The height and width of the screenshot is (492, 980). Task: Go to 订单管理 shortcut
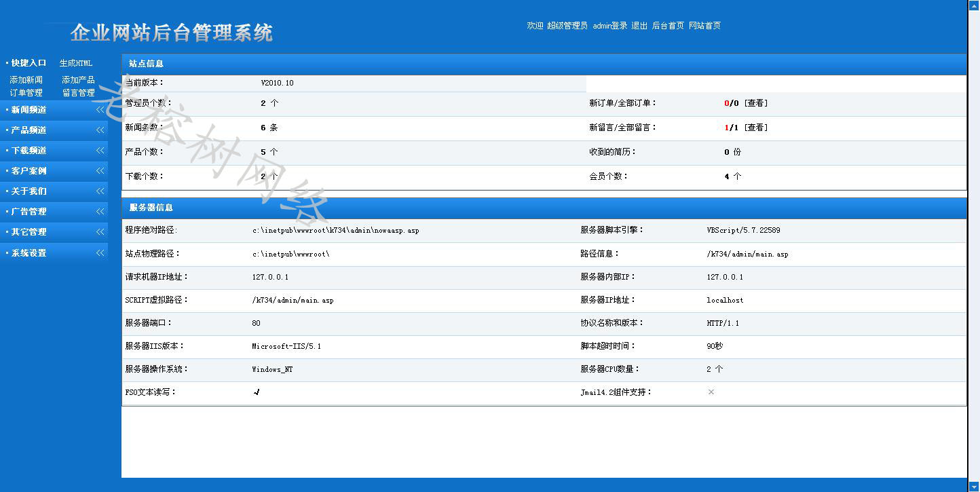[26, 93]
